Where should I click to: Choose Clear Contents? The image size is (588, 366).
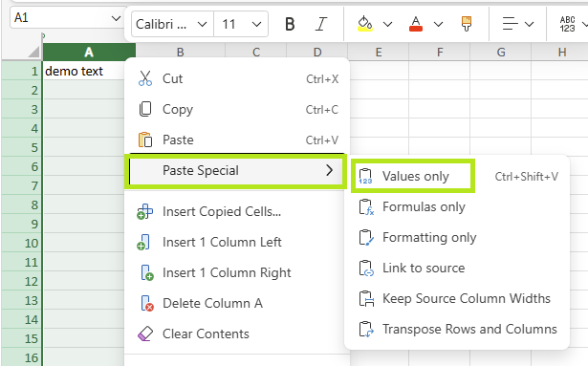coord(237,334)
